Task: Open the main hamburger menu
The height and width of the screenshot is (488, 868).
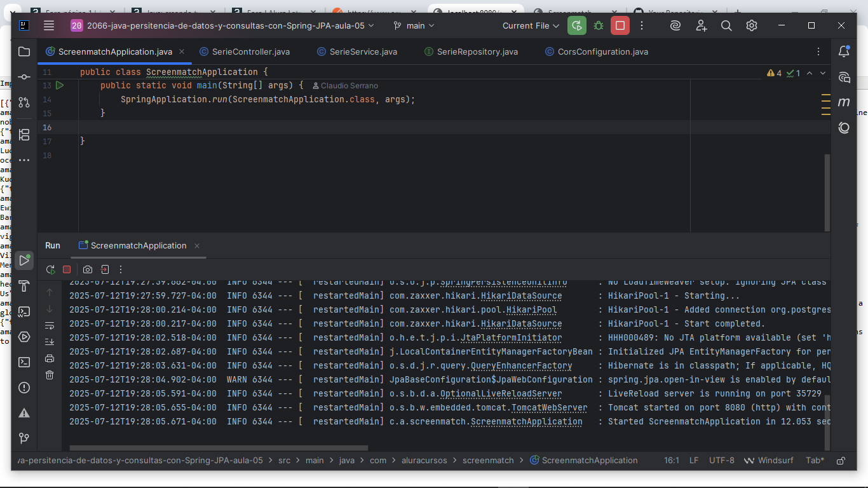Action: point(49,25)
